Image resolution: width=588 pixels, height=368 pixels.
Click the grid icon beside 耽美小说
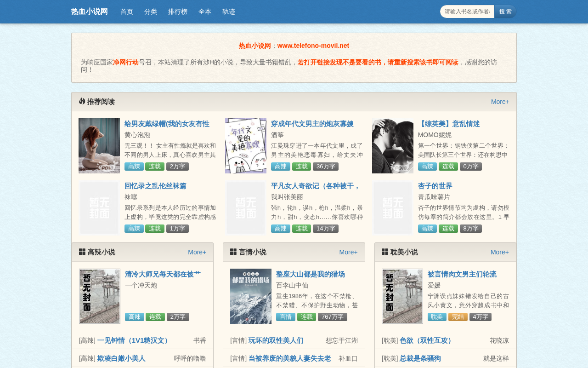[x=385, y=252]
